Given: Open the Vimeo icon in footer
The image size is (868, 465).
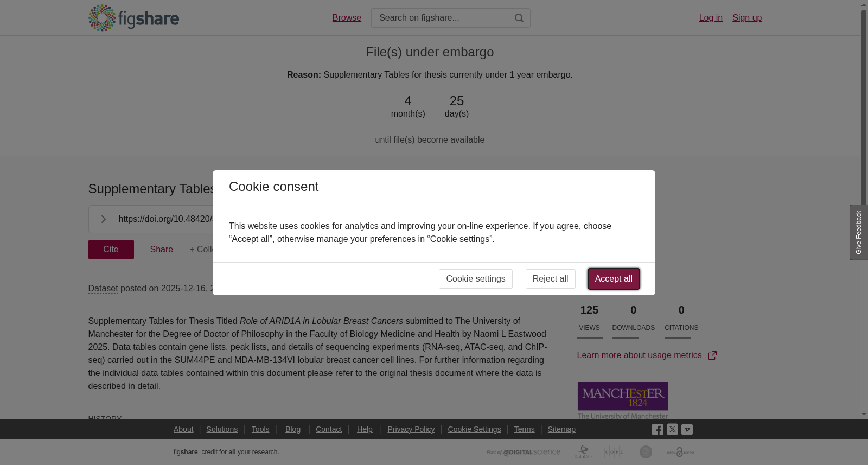Looking at the screenshot, I should (x=687, y=430).
